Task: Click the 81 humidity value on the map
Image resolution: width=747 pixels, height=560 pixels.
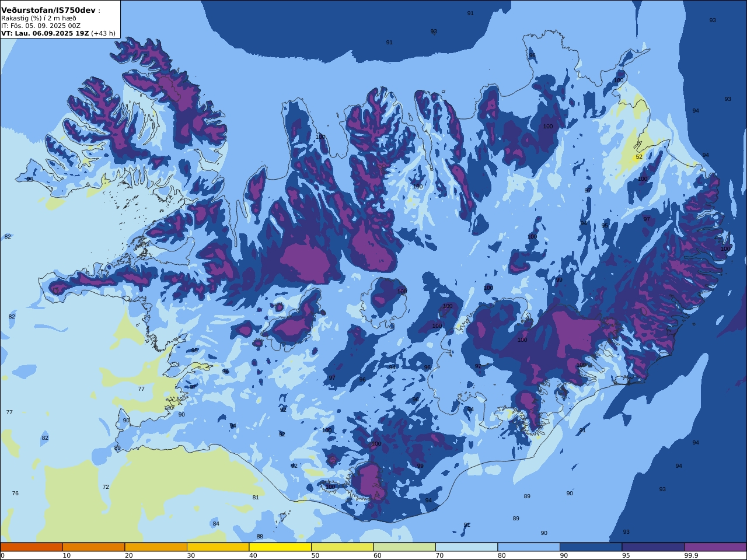Action: tap(256, 498)
